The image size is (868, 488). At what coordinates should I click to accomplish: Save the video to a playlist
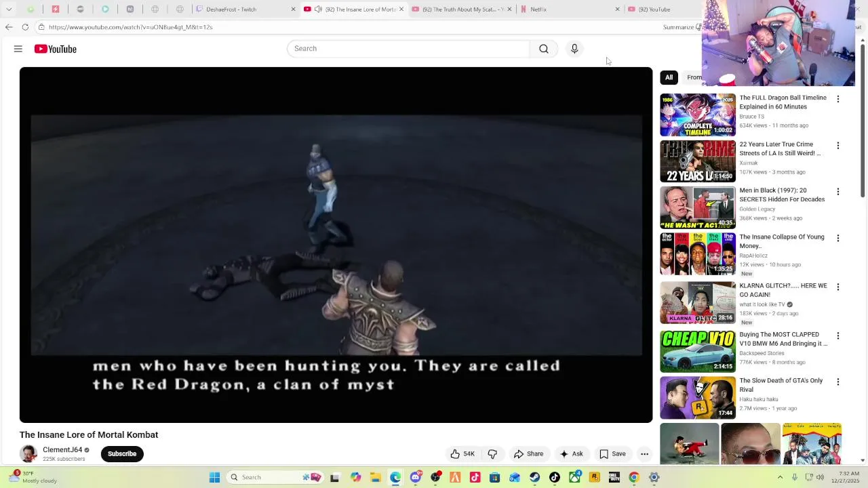[612, 454]
